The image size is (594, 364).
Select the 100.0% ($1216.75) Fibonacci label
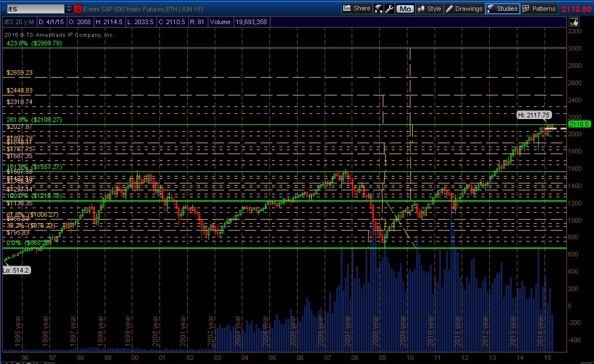[x=34, y=196]
